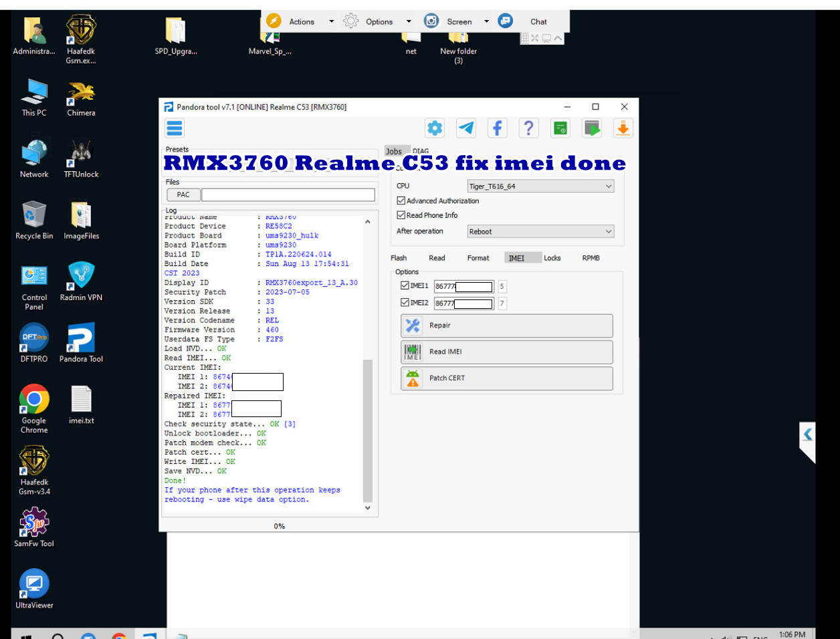840x639 pixels.
Task: Uncheck the IMEI2 checkbox
Action: tap(405, 302)
